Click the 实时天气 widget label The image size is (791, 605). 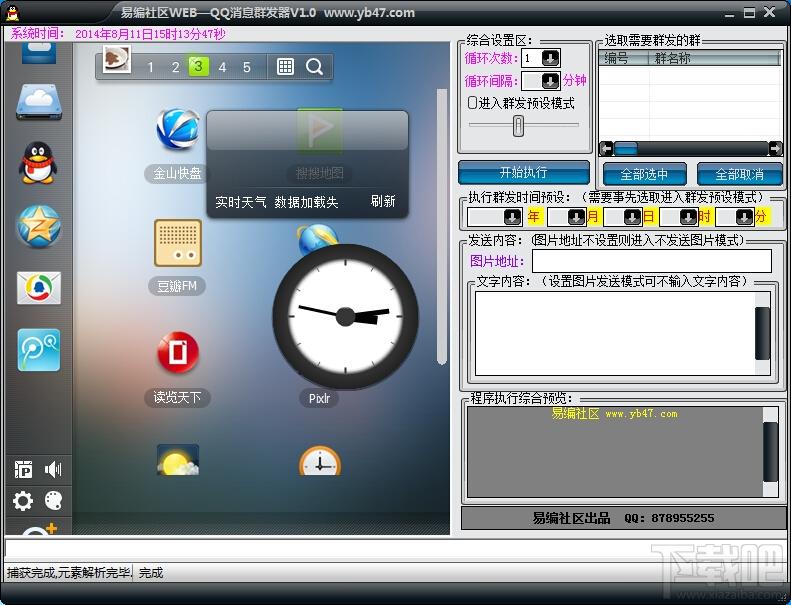click(x=241, y=202)
